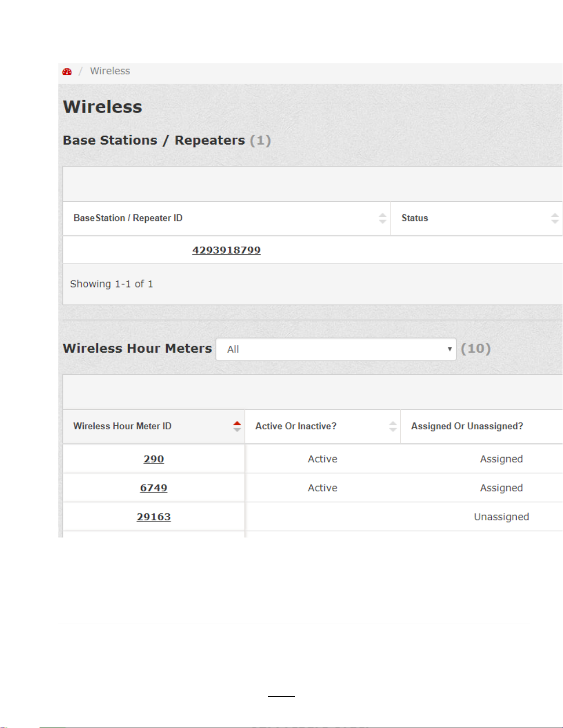Open wireless hour meter 6749
Screen dimensions: 563x728
click(x=154, y=488)
